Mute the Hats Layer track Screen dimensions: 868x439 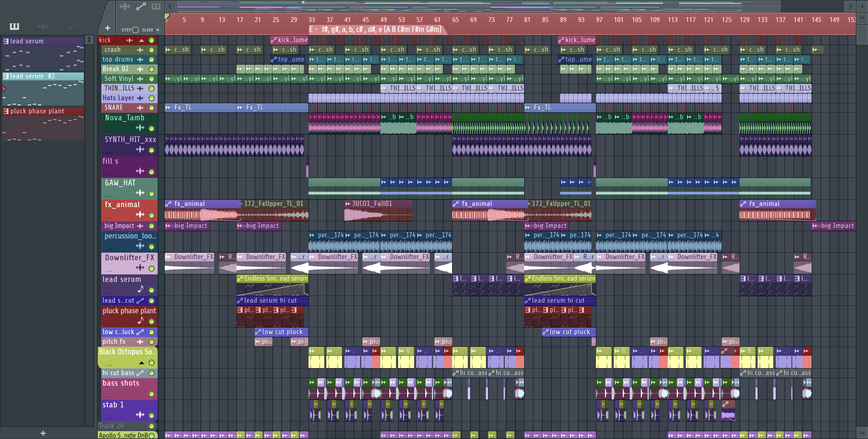click(152, 98)
